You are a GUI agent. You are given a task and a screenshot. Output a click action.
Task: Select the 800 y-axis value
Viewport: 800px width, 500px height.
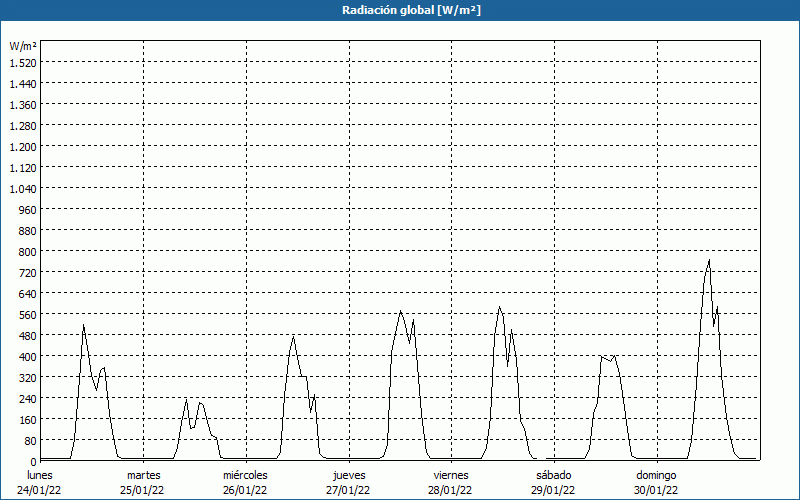[x=28, y=252]
